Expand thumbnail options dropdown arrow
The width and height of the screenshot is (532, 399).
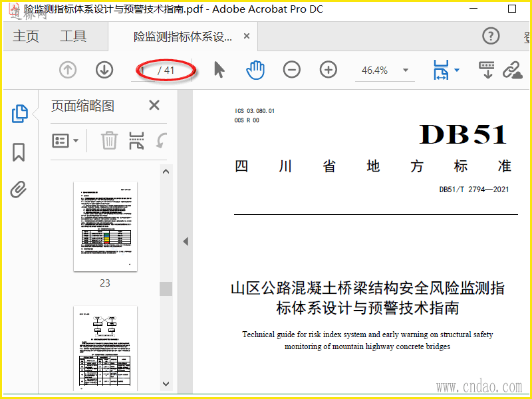point(76,140)
